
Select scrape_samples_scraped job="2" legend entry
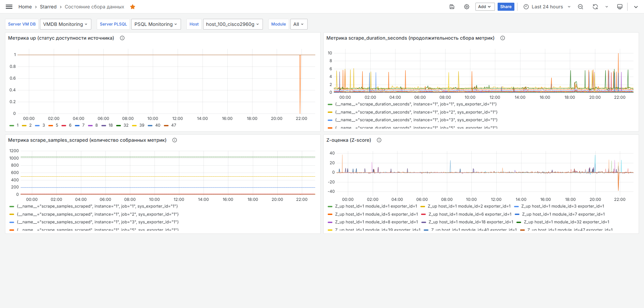tap(98, 214)
